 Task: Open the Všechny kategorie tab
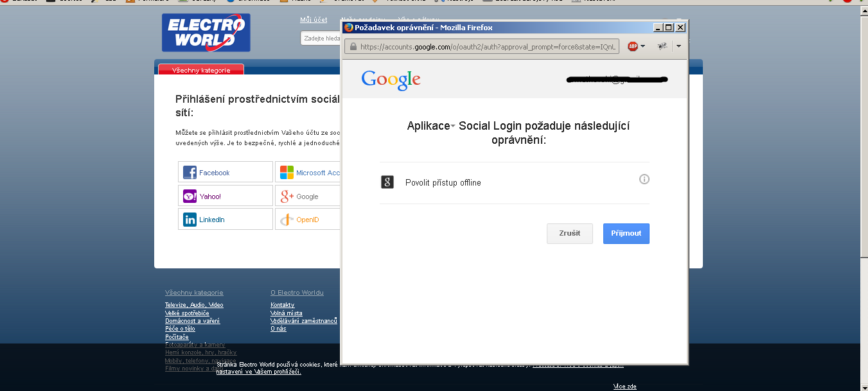(201, 70)
